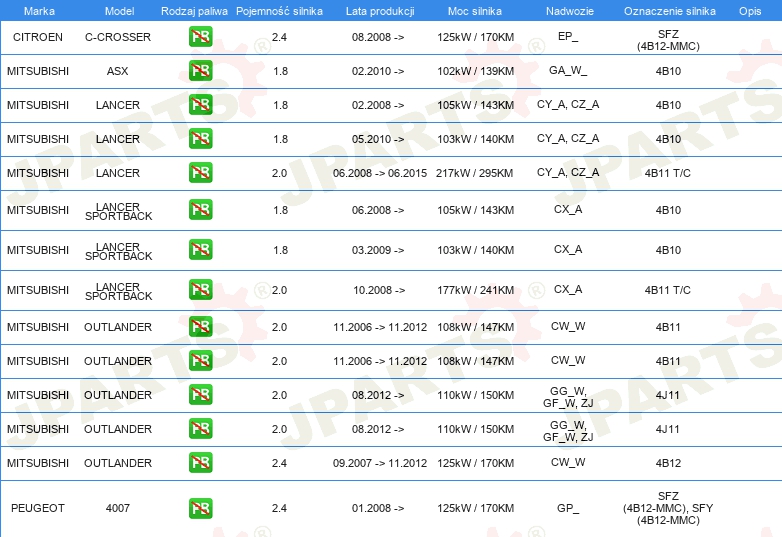Click fuel icon in LANCER SPORTBACK 06.2008 row
The image size is (782, 537).
[200, 210]
